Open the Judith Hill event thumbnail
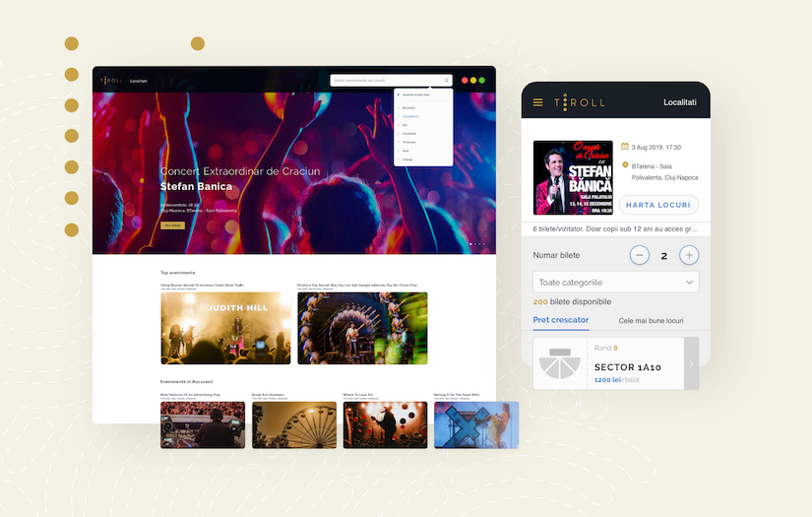 225,329
